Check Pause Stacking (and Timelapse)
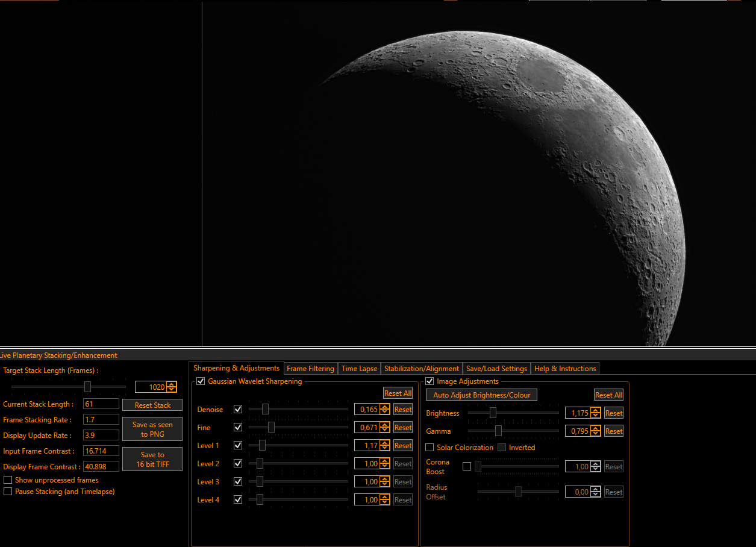Image resolution: width=756 pixels, height=547 pixels. click(x=8, y=492)
